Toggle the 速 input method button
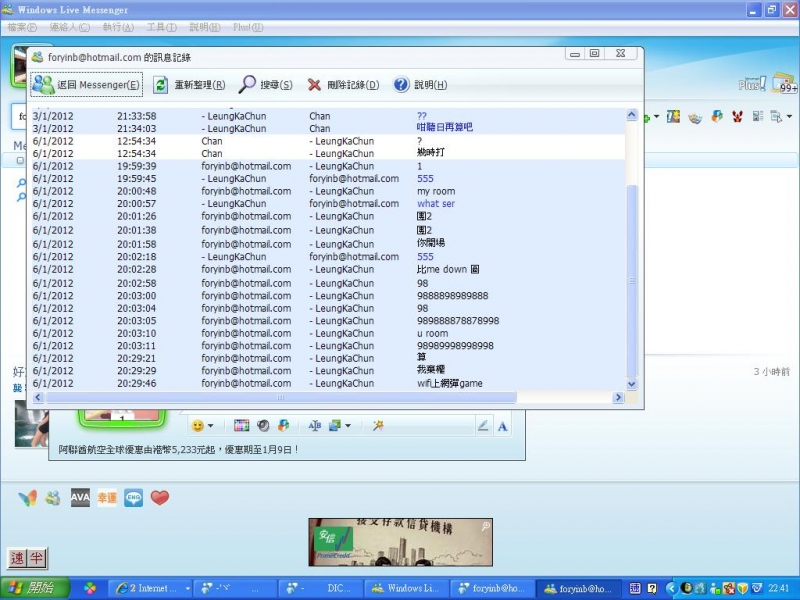 pyautogui.click(x=18, y=558)
